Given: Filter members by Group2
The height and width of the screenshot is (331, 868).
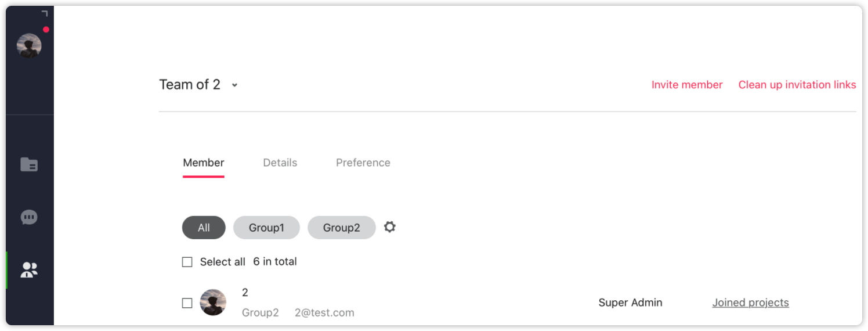Looking at the screenshot, I should click(x=342, y=228).
